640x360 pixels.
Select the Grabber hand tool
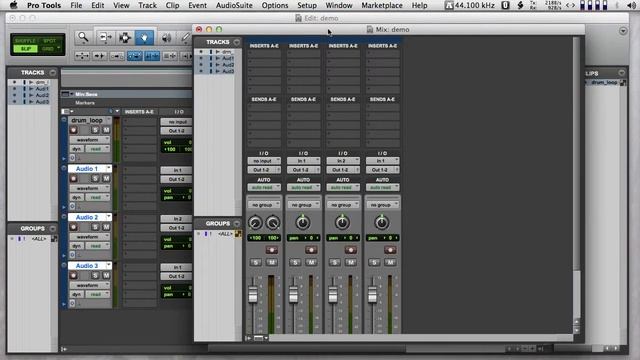pyautogui.click(x=144, y=37)
